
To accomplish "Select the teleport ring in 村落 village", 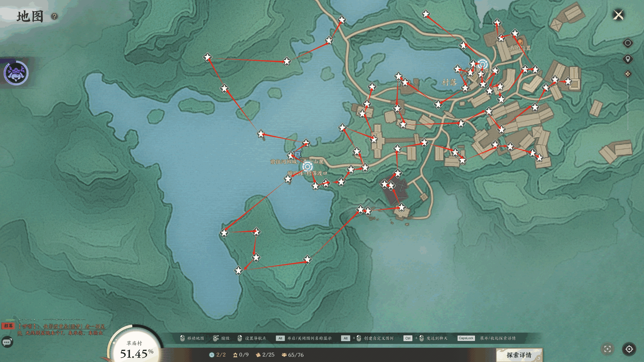I will (x=482, y=64).
